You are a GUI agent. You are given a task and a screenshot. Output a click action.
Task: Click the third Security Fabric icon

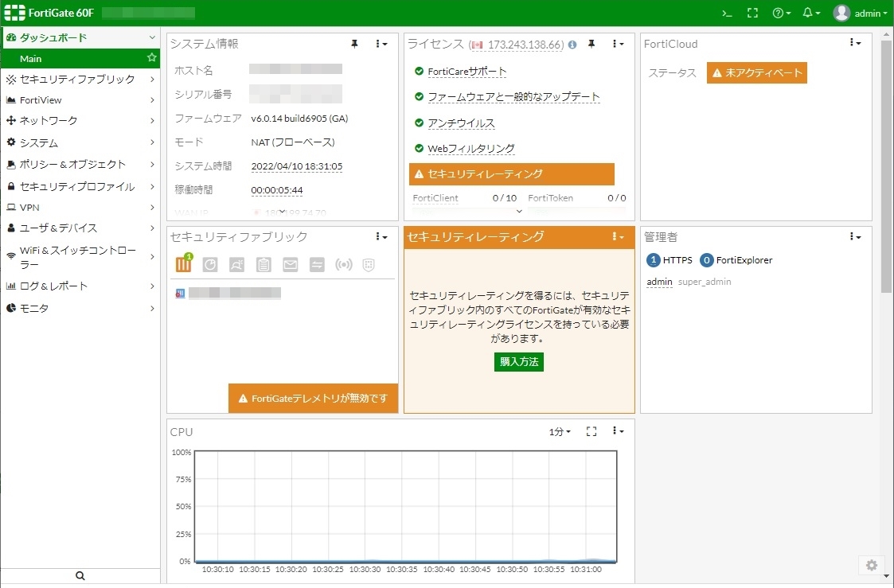236,264
